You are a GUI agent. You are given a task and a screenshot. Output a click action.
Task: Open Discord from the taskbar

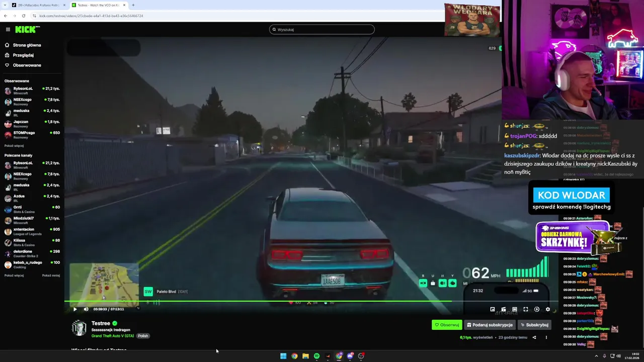tap(350, 356)
